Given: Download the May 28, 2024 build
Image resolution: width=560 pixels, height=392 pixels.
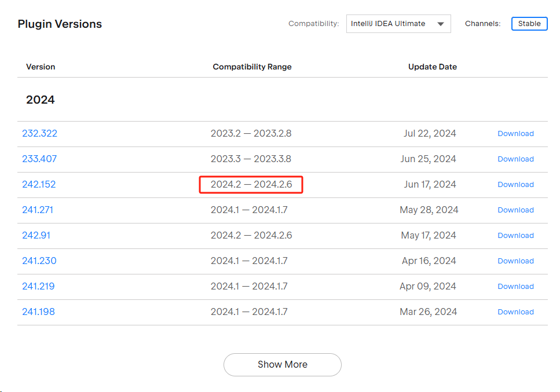Looking at the screenshot, I should pos(515,210).
